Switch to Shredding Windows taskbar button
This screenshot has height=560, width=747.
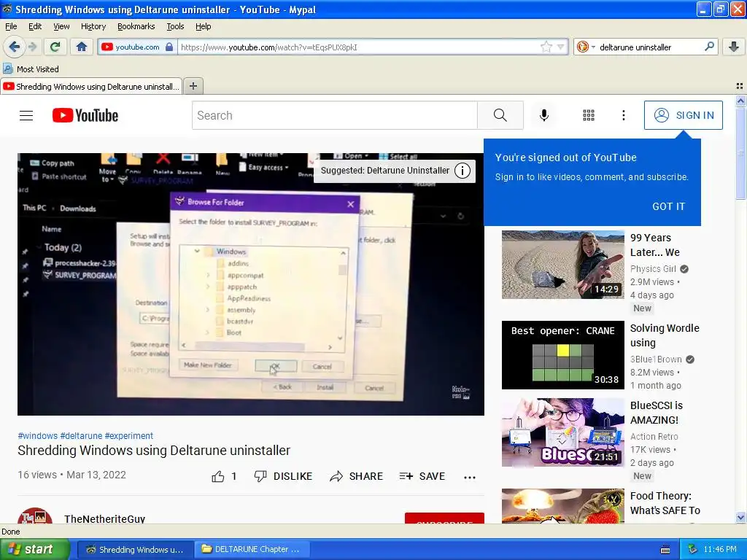tap(135, 549)
